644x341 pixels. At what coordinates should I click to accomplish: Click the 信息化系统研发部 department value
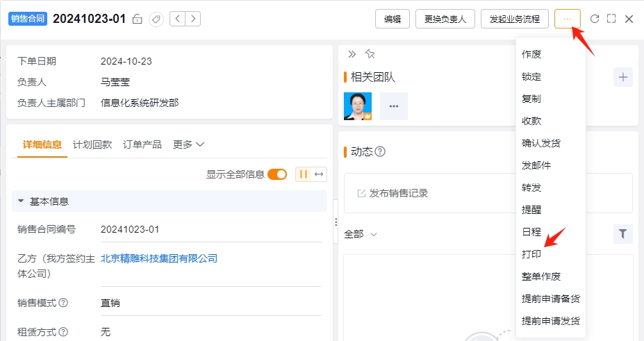pyautogui.click(x=140, y=103)
